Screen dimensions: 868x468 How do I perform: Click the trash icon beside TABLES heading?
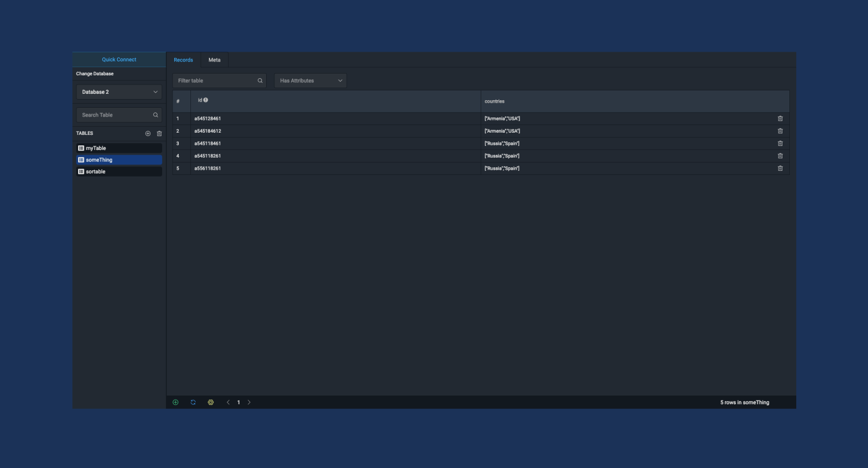159,133
